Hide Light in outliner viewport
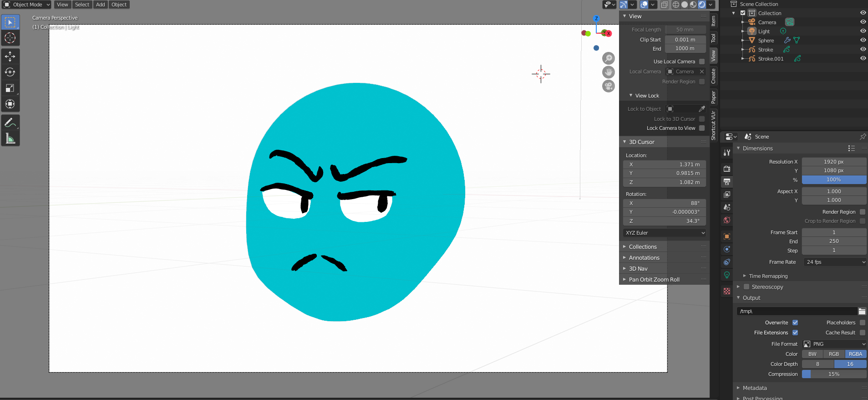 [x=863, y=31]
